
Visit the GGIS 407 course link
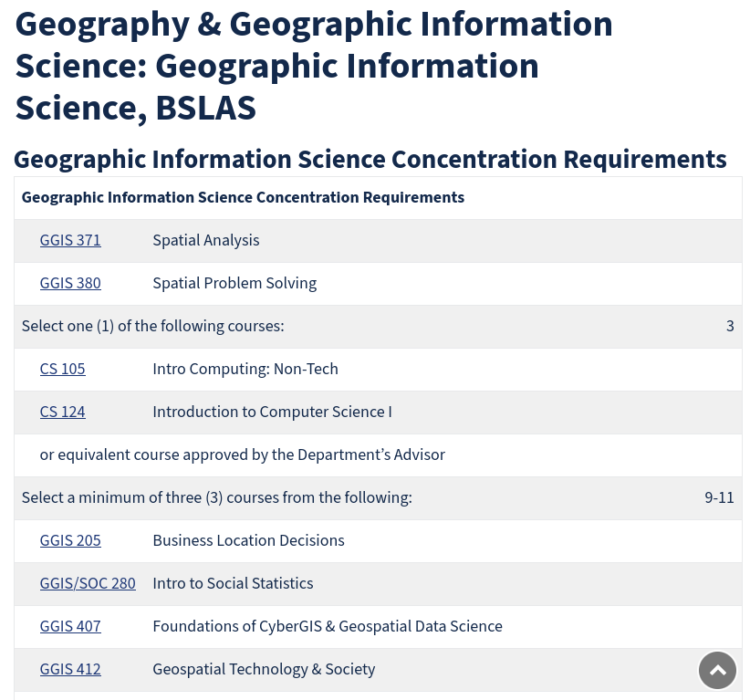point(70,627)
